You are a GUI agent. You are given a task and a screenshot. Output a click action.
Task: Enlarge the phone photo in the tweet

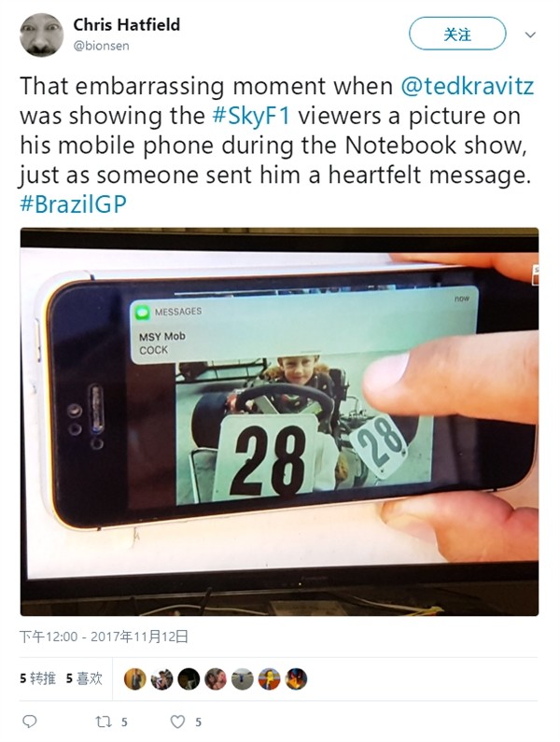pyautogui.click(x=279, y=422)
